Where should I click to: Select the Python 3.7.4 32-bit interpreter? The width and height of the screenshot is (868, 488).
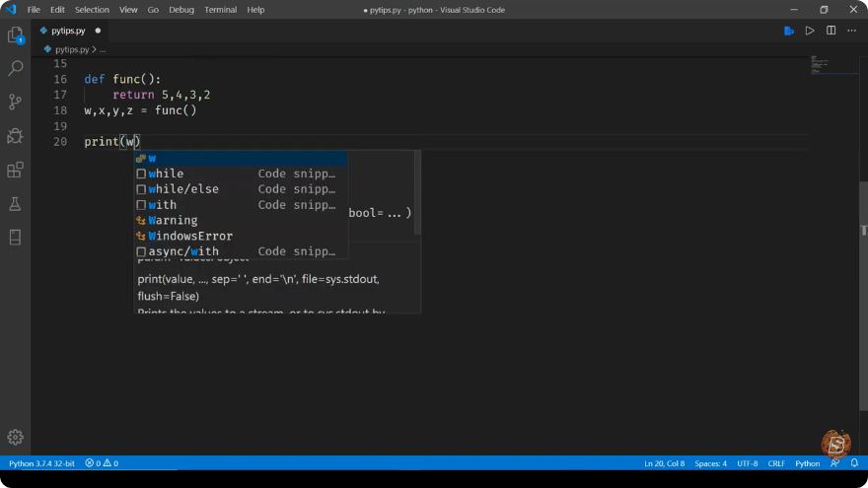click(41, 463)
